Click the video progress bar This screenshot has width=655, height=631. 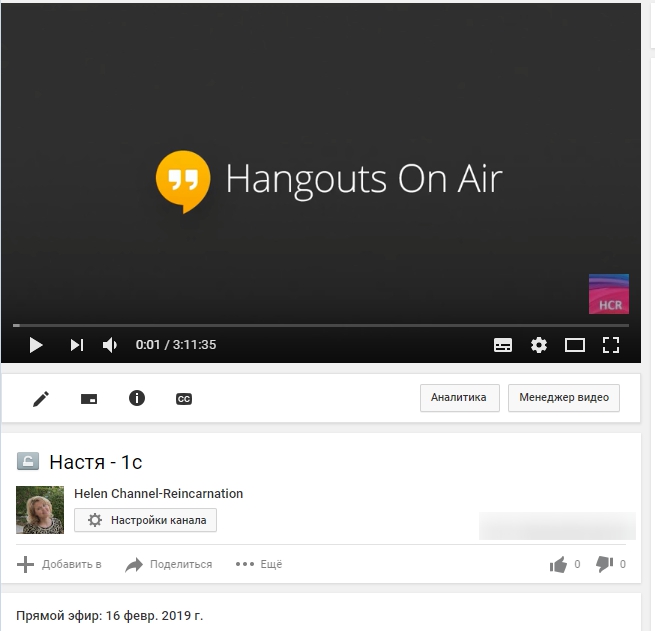click(320, 325)
